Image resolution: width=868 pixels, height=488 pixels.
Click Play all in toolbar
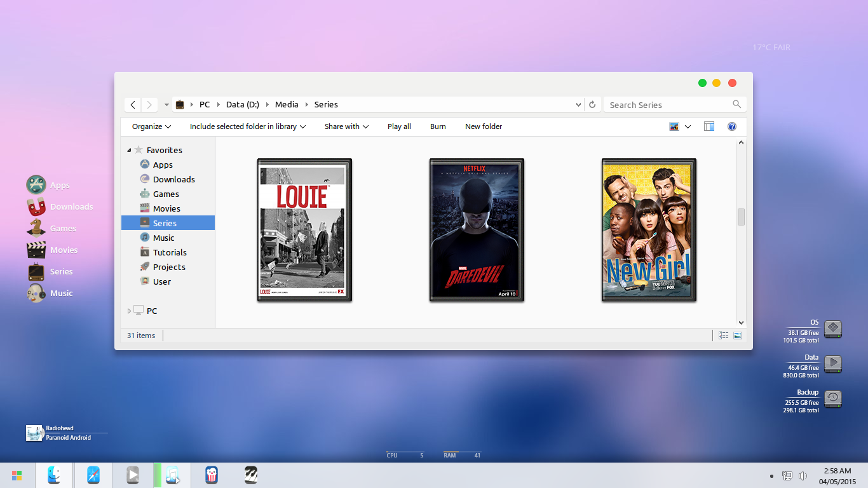point(399,126)
